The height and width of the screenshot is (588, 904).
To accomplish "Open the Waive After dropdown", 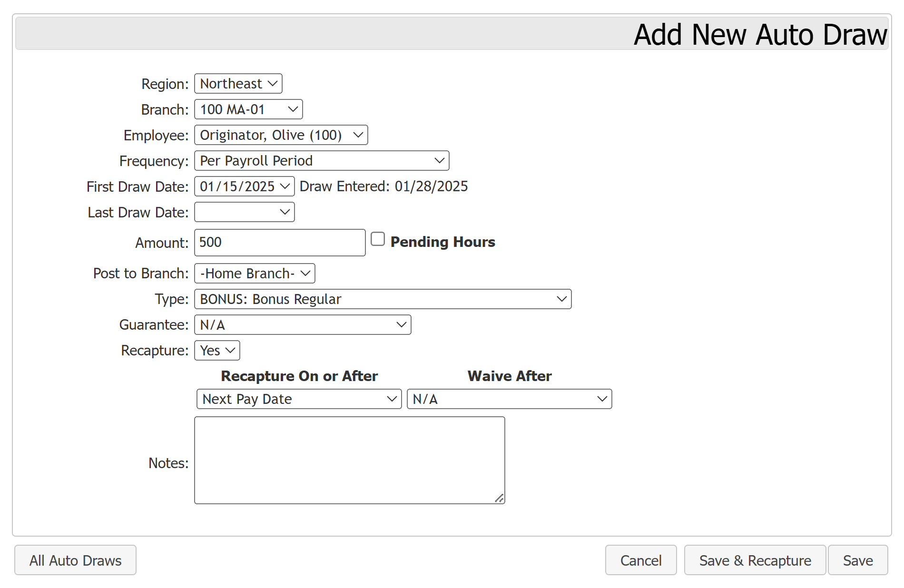I will 510,399.
